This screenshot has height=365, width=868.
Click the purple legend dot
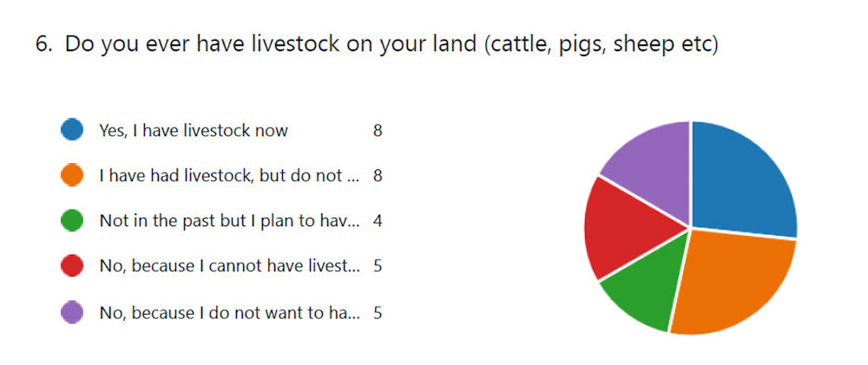click(72, 311)
